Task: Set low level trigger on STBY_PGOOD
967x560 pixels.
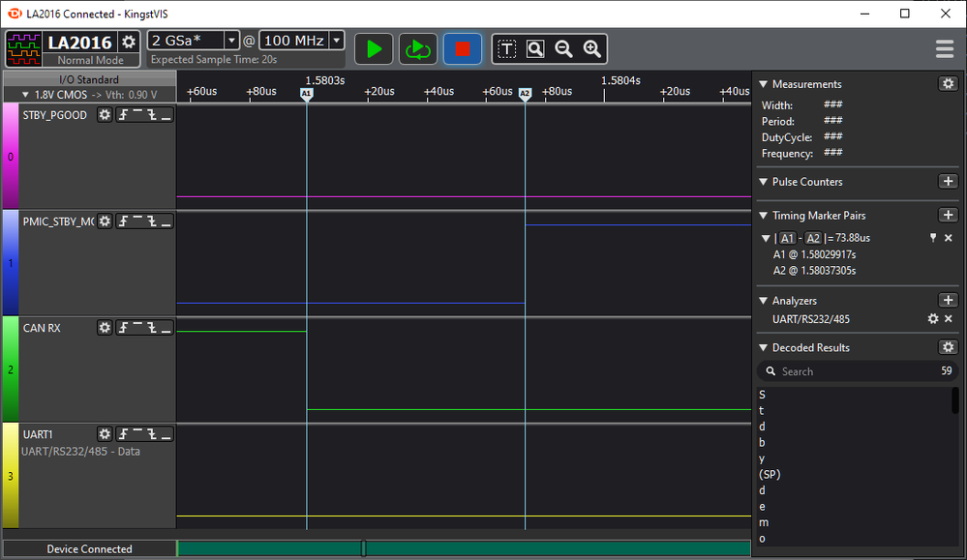Action: 166,114
